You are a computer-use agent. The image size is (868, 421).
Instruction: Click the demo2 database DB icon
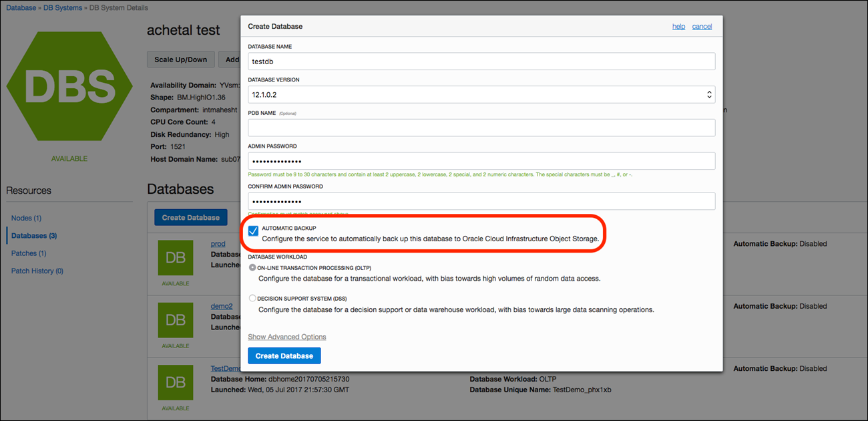click(175, 319)
